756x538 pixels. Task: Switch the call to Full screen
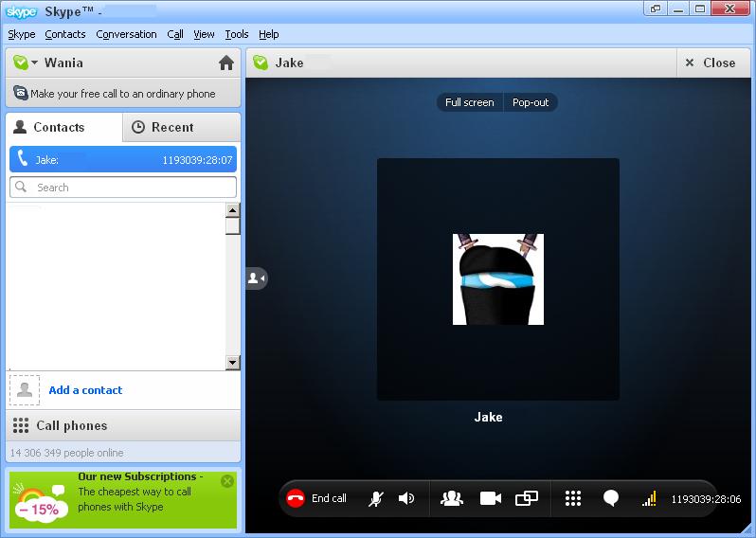coord(470,102)
